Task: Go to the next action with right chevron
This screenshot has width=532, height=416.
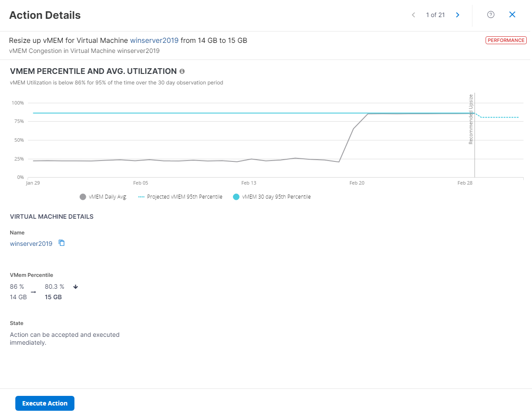Action: point(458,15)
